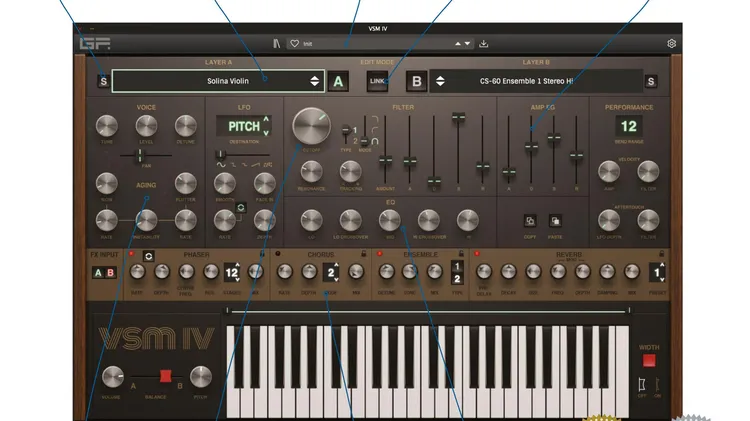Screen dimensions: 750x421
Task: Switch Reverb power LED on or off
Action: (477, 254)
